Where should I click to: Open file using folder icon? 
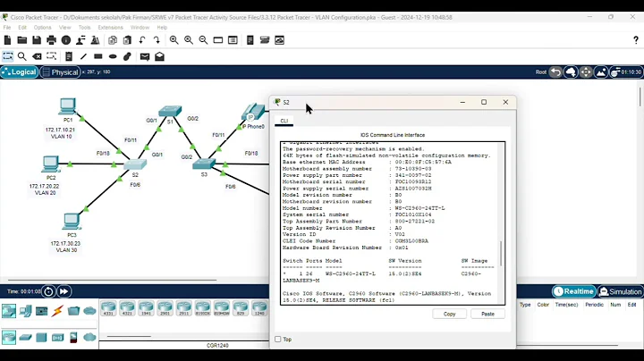22,40
